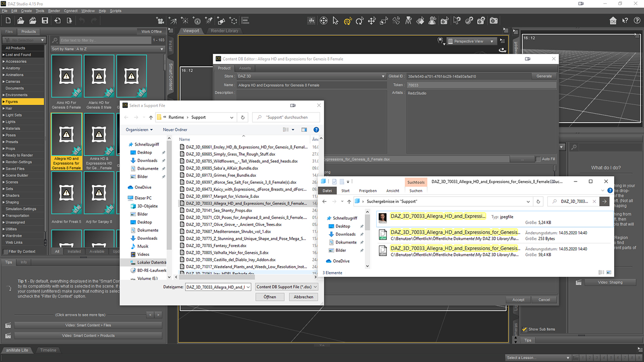The width and height of the screenshot is (644, 362).
Task: Switch to the Files tab
Action: coord(9,32)
